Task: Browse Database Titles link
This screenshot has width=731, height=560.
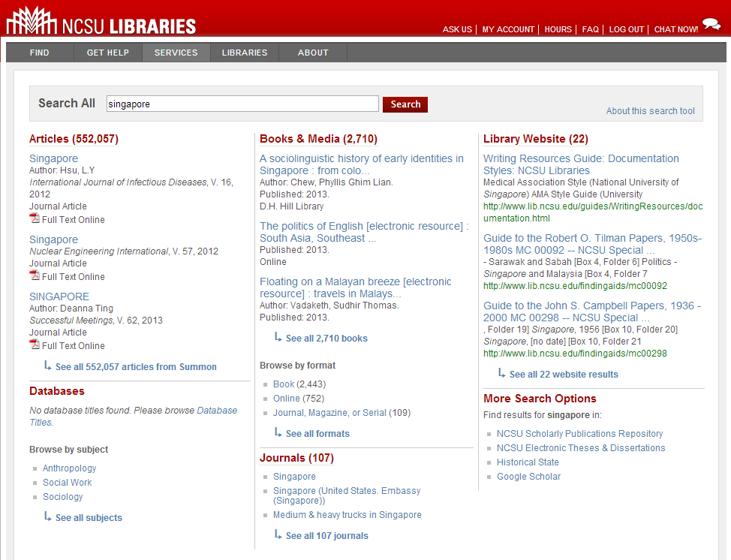Action: pos(134,417)
